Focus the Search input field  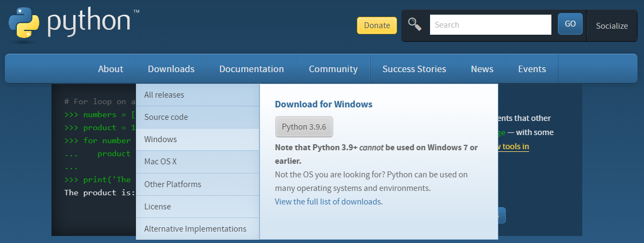click(490, 24)
